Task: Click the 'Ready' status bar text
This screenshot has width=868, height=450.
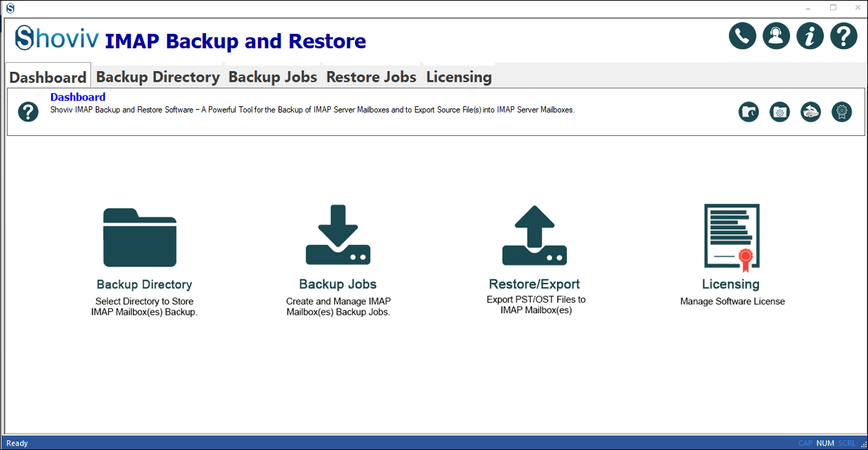Action: click(17, 443)
